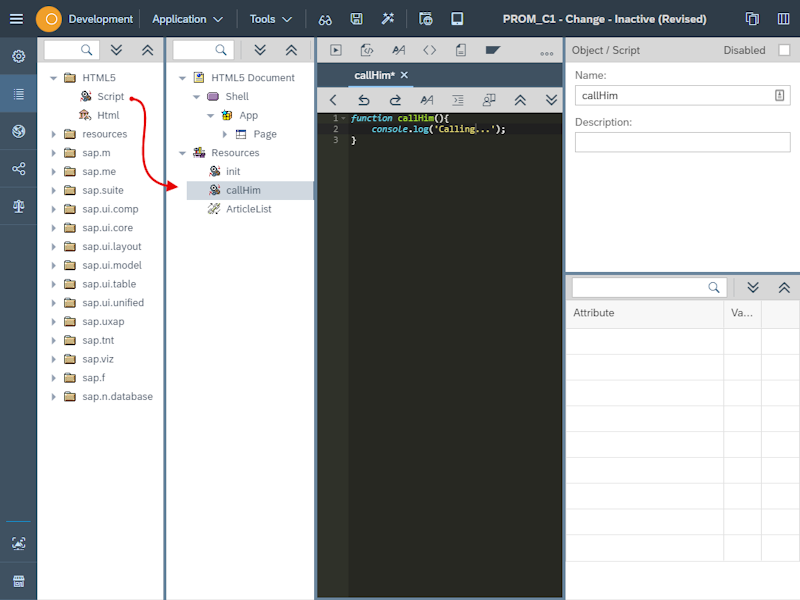Screen dimensions: 800x600
Task: Open the format code icon in the editor
Action: point(428,50)
